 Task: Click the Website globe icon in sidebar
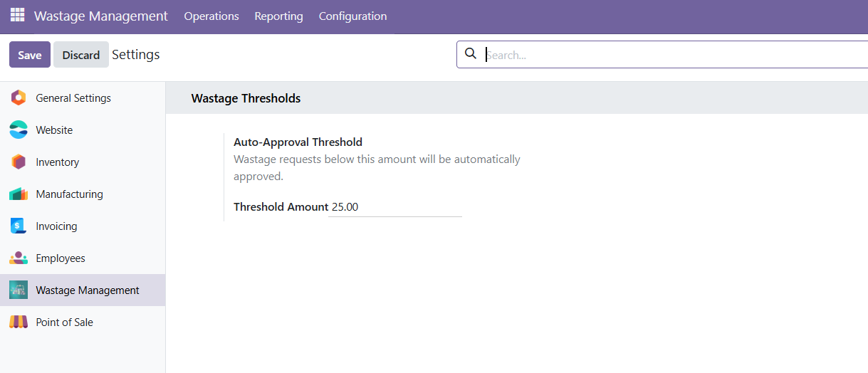[x=19, y=130]
